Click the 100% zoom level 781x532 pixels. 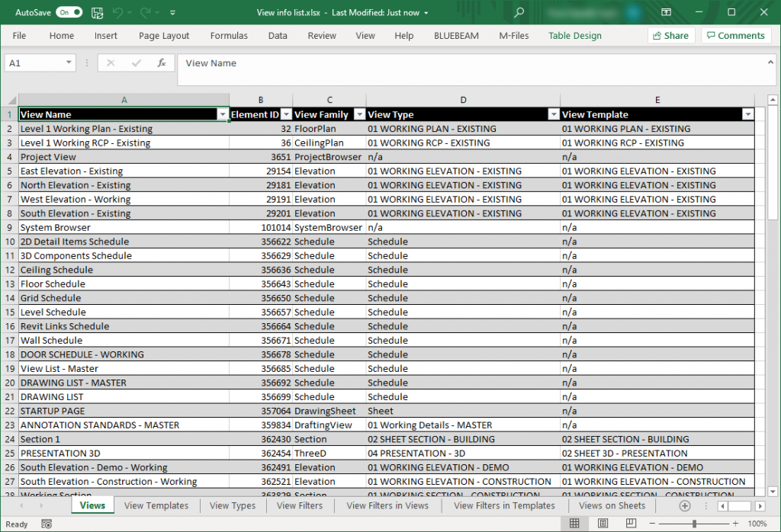[x=757, y=524]
